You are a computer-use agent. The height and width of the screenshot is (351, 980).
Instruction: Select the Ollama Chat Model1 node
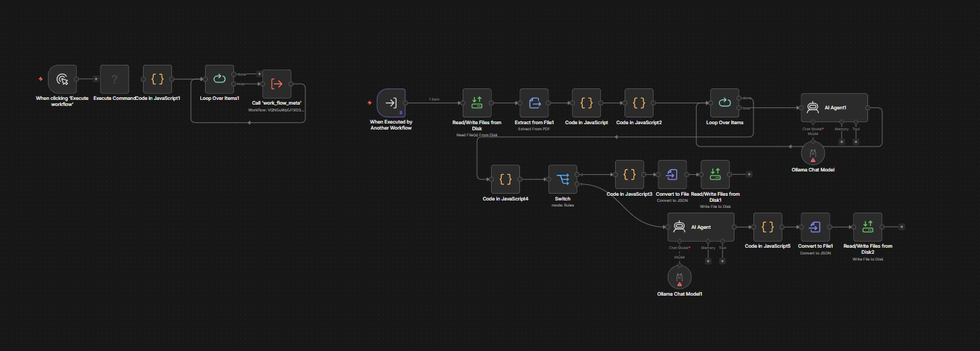(x=680, y=277)
